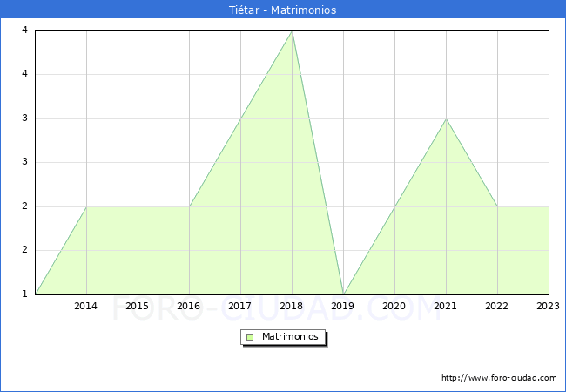
Task: Click the topmost y-axis label 4
Action: click(x=25, y=30)
